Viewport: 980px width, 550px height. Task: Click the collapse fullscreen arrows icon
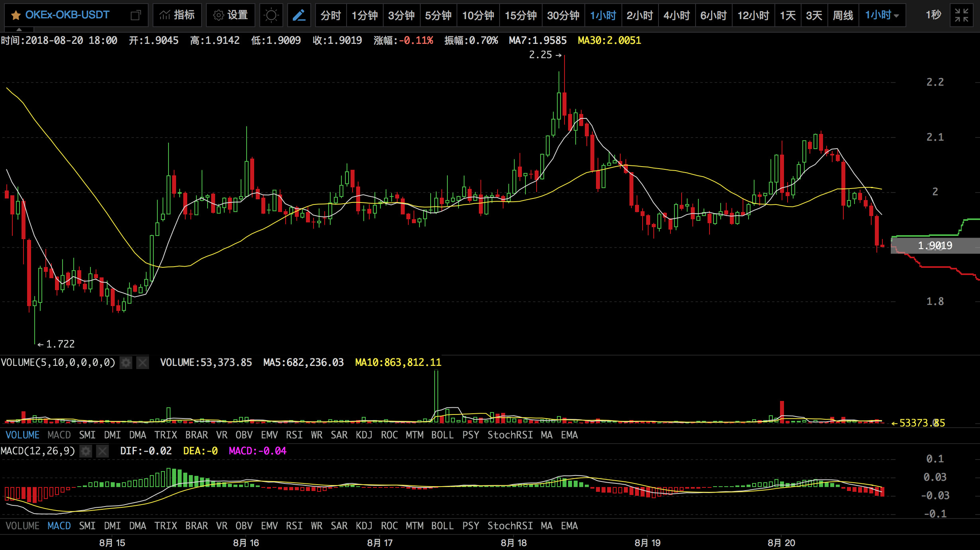[x=962, y=15]
